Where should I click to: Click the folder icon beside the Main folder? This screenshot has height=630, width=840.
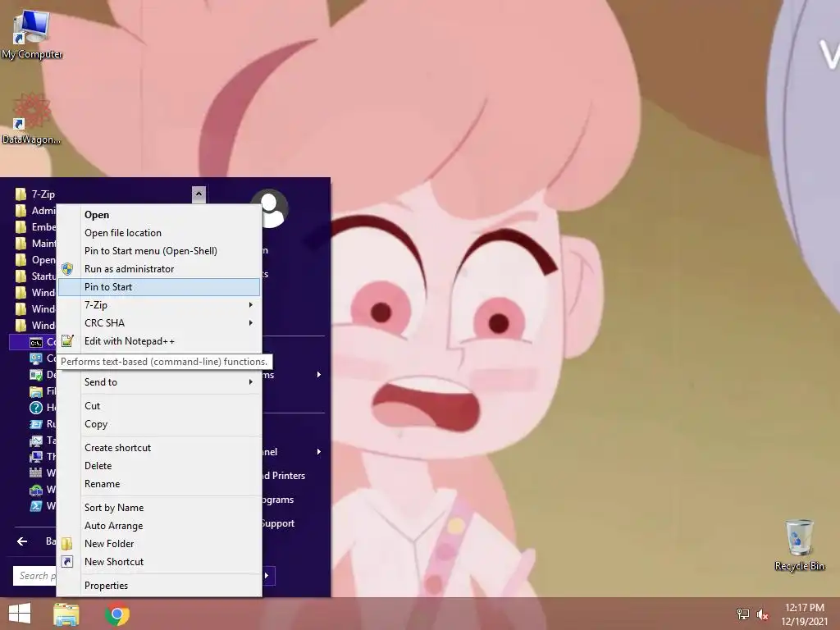[x=21, y=243]
